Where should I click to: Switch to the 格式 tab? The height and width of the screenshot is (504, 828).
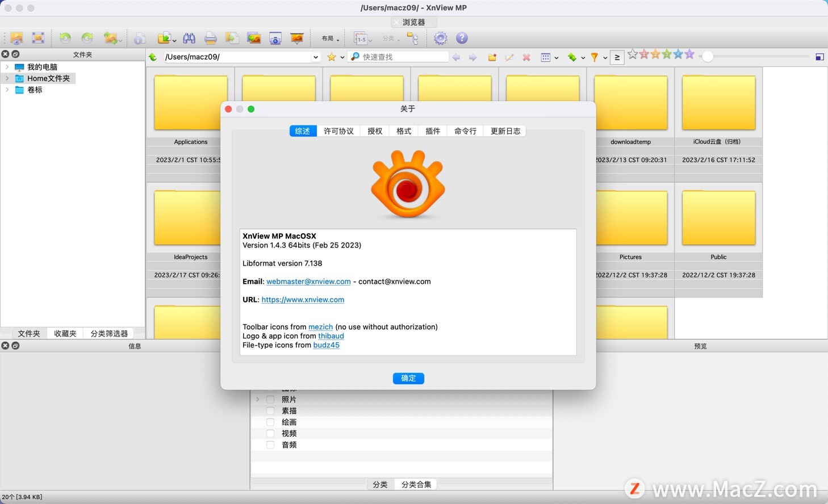tap(404, 131)
